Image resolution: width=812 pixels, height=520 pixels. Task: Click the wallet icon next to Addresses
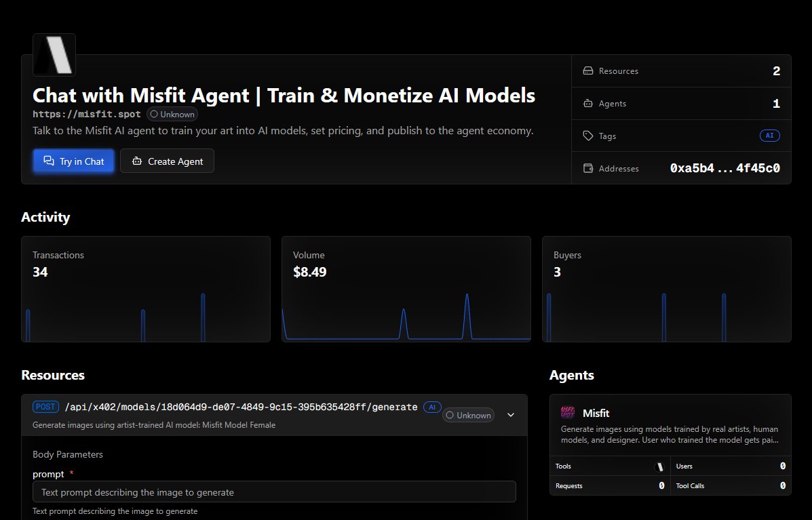(x=587, y=168)
